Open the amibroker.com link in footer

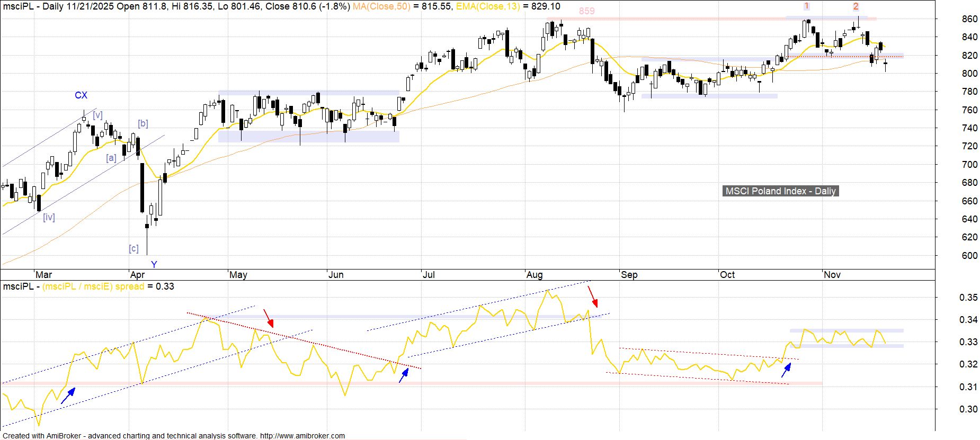coord(302,436)
